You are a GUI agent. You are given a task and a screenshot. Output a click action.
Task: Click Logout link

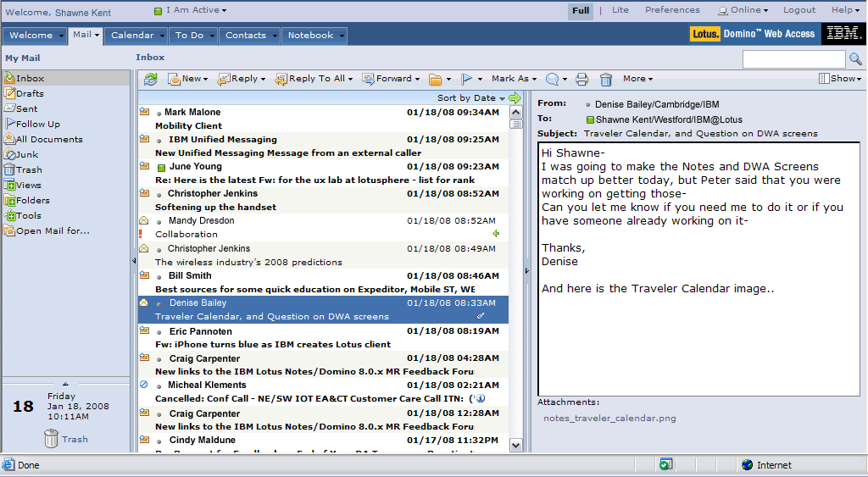pos(798,10)
